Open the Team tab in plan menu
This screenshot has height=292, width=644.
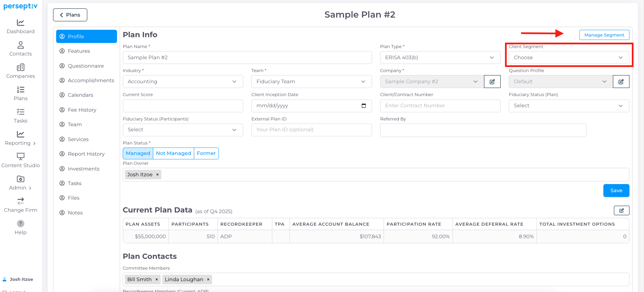pyautogui.click(x=87, y=125)
